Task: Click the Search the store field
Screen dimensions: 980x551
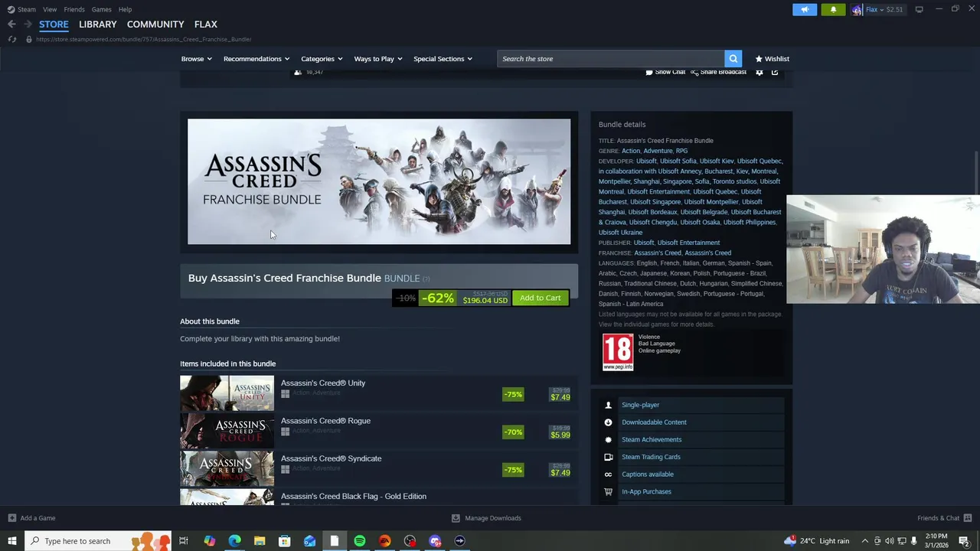Action: [x=611, y=59]
